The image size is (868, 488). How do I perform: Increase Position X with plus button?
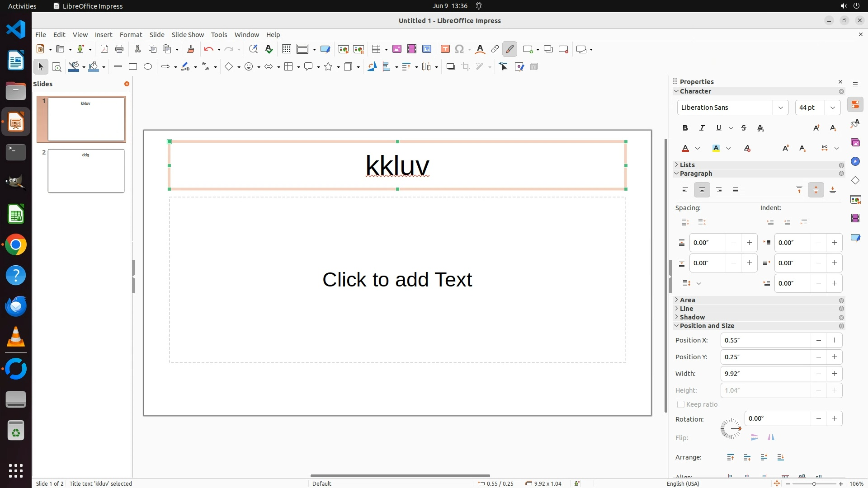834,340
